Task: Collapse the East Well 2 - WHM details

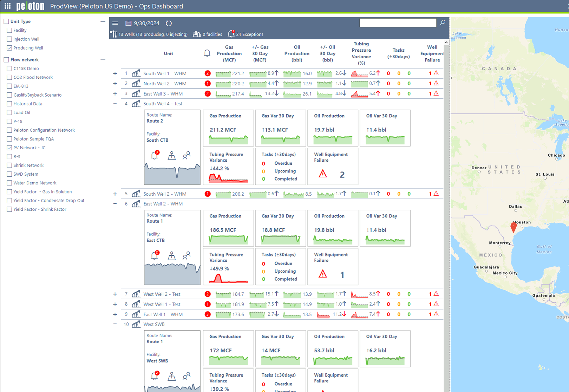Action: [x=115, y=204]
